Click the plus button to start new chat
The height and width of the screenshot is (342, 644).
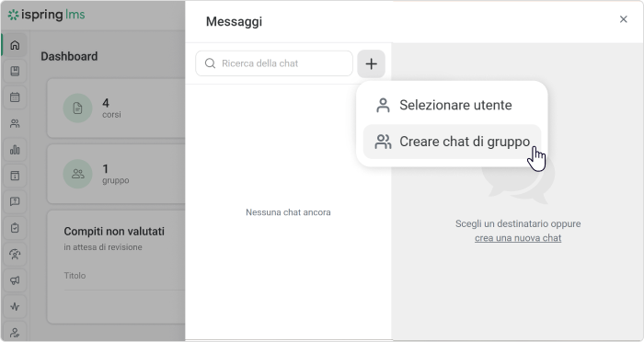point(372,63)
